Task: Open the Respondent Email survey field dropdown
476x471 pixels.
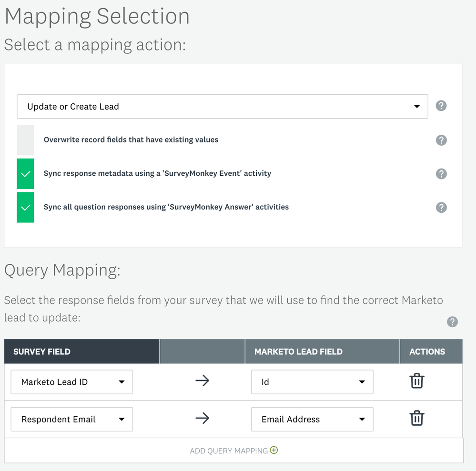Action: tap(71, 419)
